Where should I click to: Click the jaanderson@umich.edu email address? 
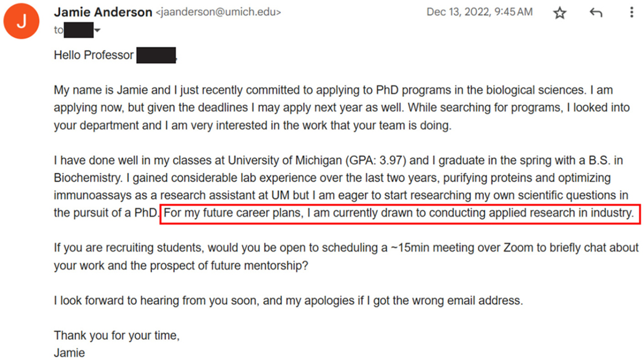(218, 12)
